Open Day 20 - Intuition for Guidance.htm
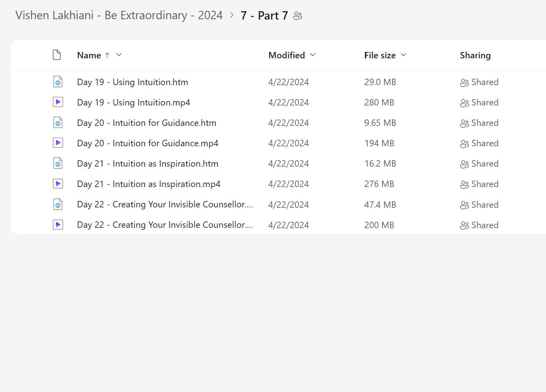 point(146,123)
